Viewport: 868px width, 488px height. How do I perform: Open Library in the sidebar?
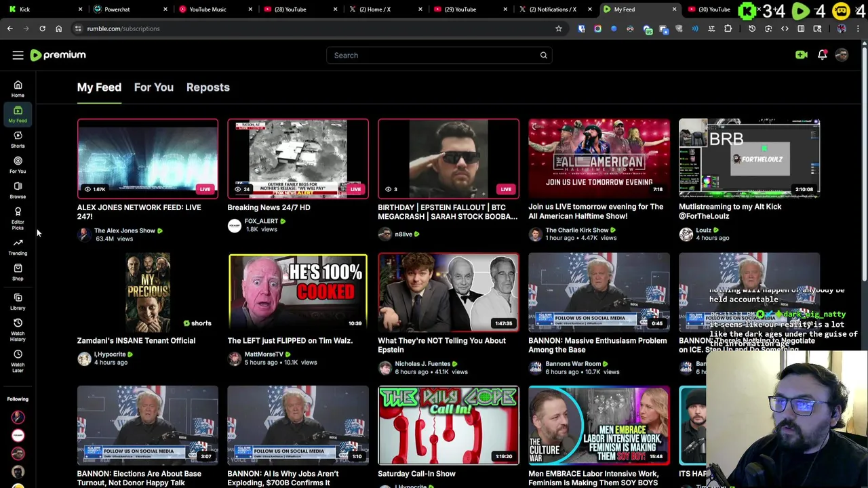coord(18,301)
